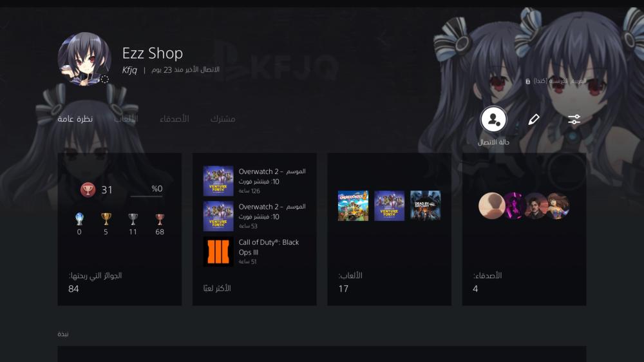This screenshot has width=644, height=362.
Task: Open the friends card showing 4 friends
Action: pyautogui.click(x=524, y=229)
